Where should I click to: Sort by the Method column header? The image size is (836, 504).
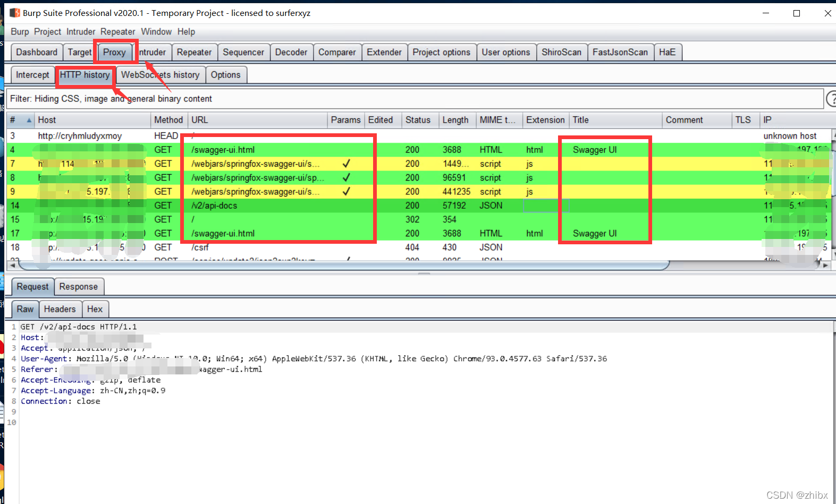point(168,120)
